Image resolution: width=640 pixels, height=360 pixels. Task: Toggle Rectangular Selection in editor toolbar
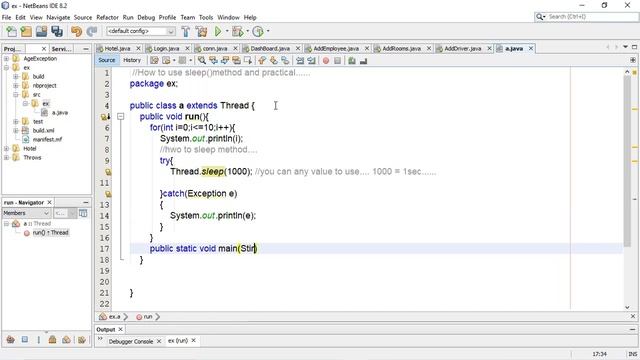(248, 60)
